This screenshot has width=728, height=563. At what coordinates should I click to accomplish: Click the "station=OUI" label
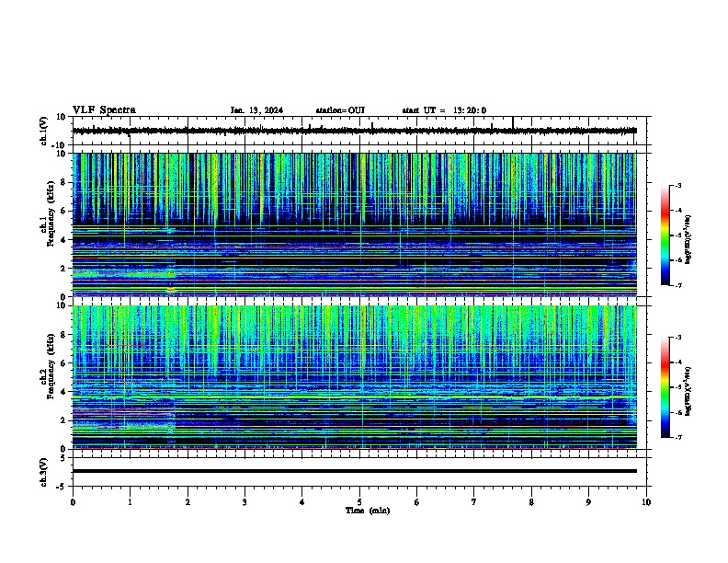click(x=340, y=110)
